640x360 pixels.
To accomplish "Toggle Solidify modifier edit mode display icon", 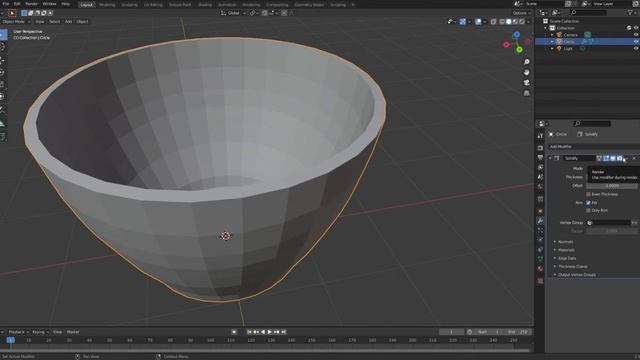I will pos(606,158).
